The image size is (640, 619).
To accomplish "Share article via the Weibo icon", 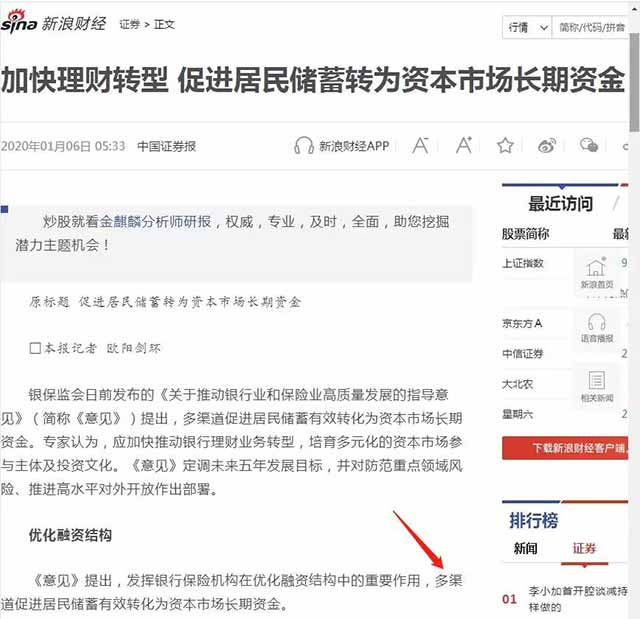I will click(x=547, y=146).
